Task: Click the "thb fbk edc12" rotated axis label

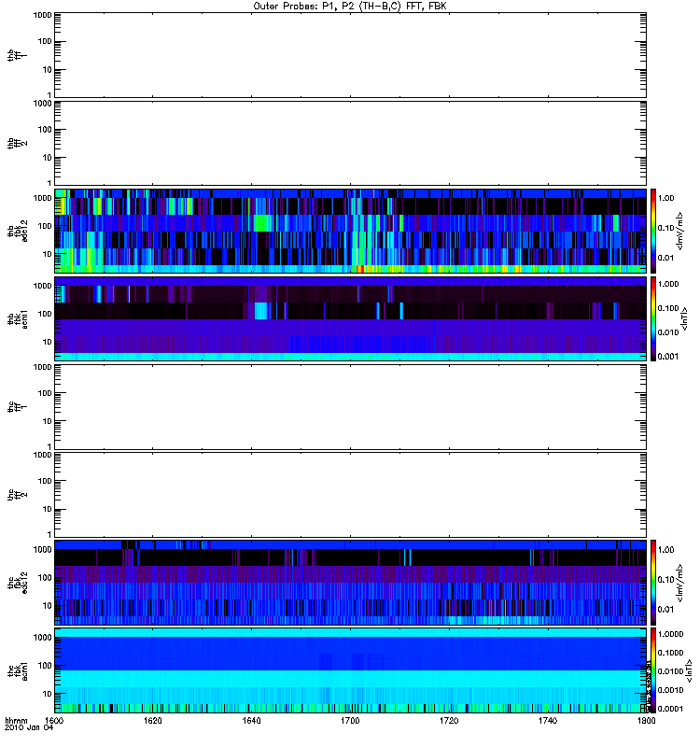Action: point(18,231)
